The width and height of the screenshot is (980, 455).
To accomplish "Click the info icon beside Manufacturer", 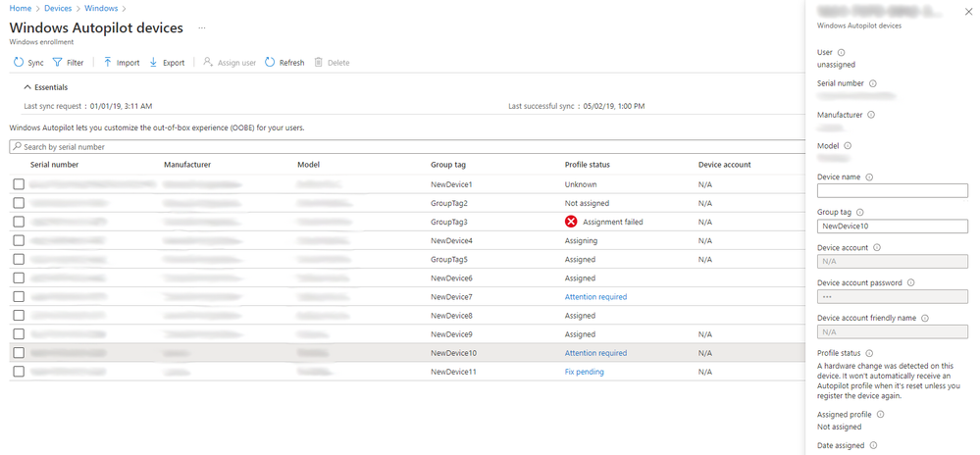I will pos(871,115).
